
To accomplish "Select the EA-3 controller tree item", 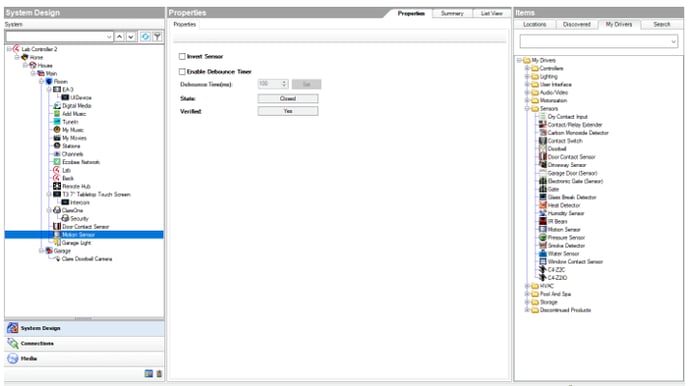I will pos(68,89).
